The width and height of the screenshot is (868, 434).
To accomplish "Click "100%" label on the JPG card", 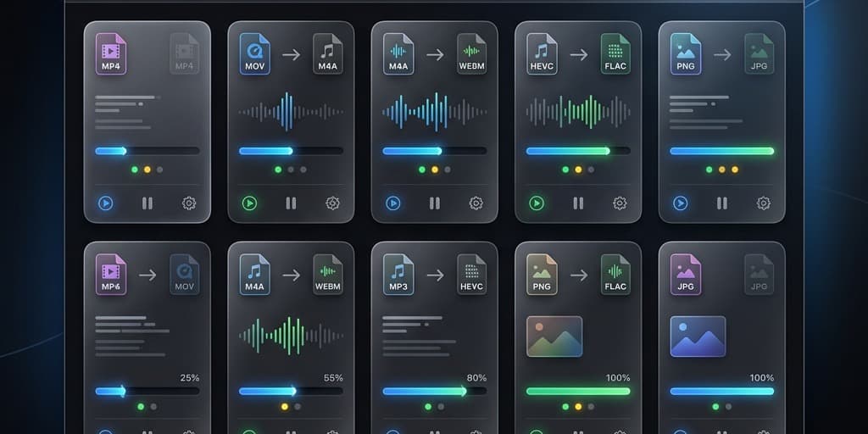I will [x=762, y=378].
